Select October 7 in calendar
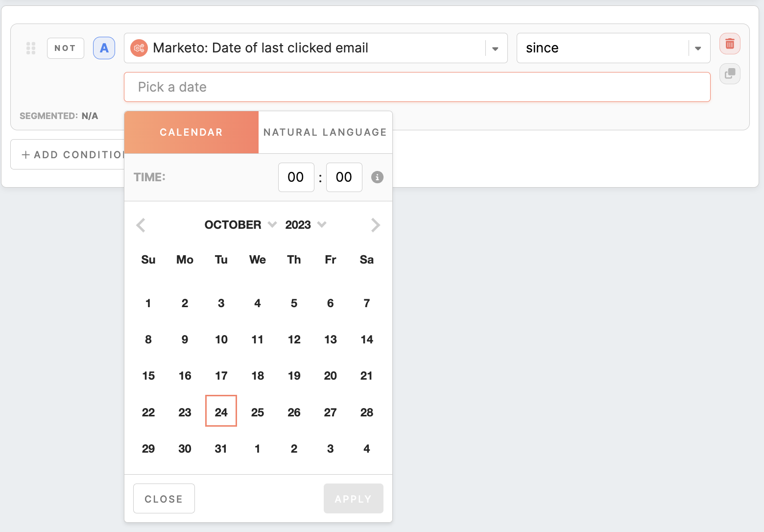The width and height of the screenshot is (764, 532). (367, 303)
